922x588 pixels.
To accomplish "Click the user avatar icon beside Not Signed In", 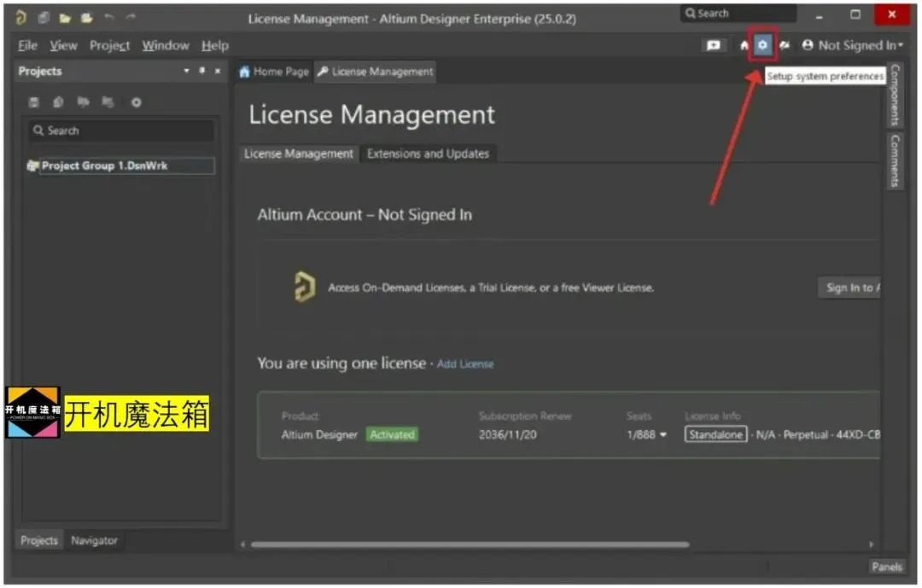I will pyautogui.click(x=808, y=44).
